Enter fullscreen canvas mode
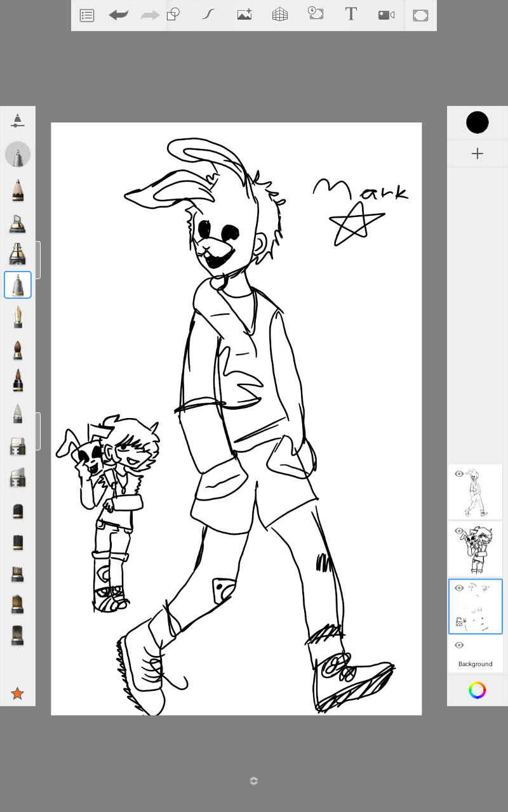The image size is (508, 812). 420,15
